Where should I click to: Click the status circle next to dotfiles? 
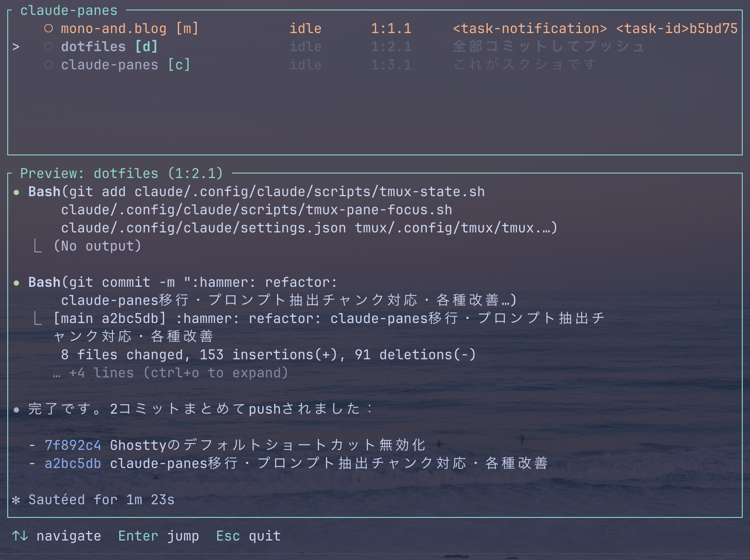point(48,46)
